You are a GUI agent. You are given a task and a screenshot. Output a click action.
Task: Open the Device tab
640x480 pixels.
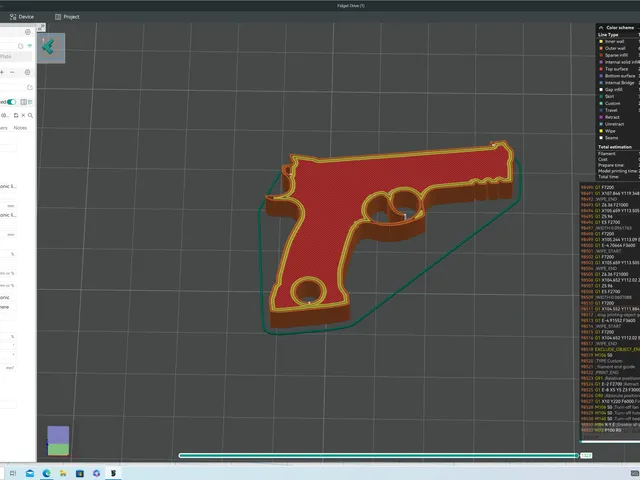(22, 17)
